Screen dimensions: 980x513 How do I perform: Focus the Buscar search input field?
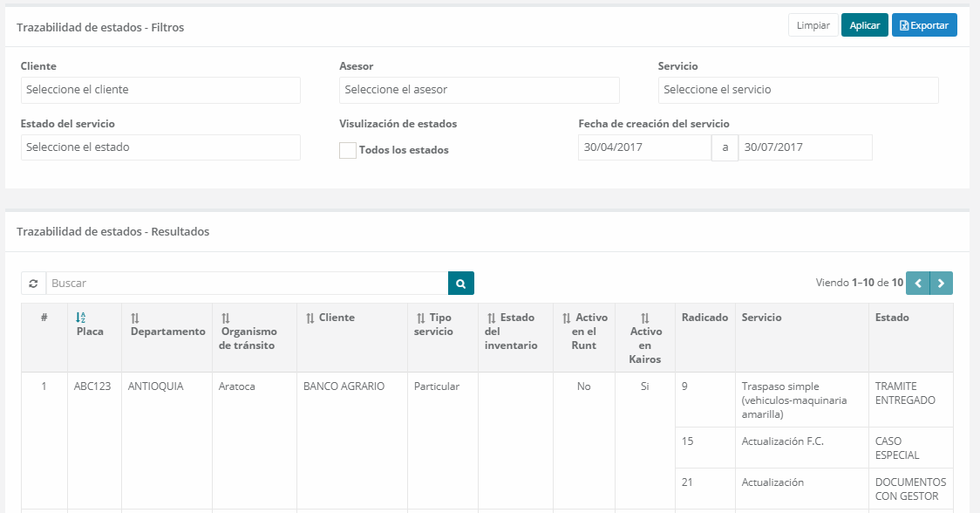247,284
